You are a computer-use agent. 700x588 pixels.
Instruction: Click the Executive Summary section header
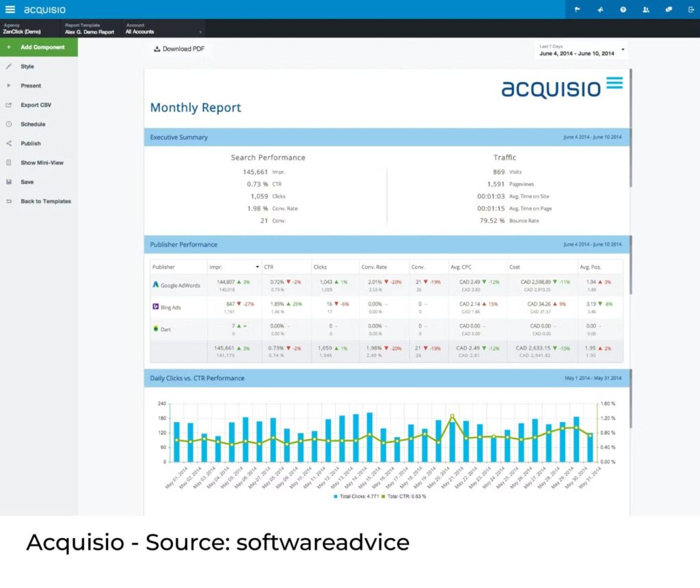[387, 137]
